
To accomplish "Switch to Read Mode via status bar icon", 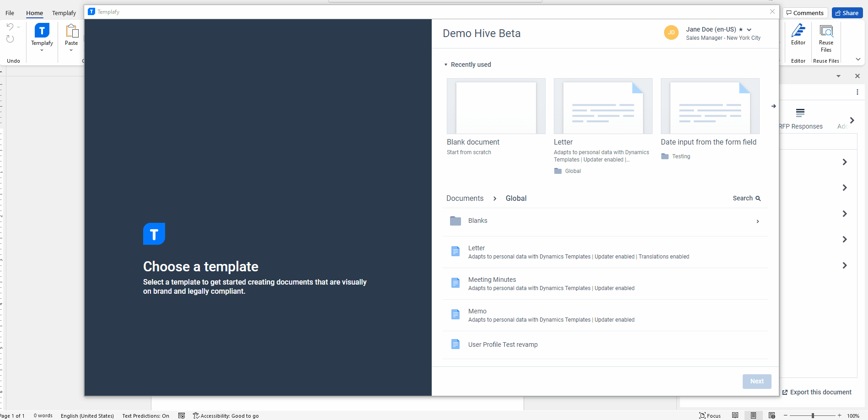I will tap(735, 415).
